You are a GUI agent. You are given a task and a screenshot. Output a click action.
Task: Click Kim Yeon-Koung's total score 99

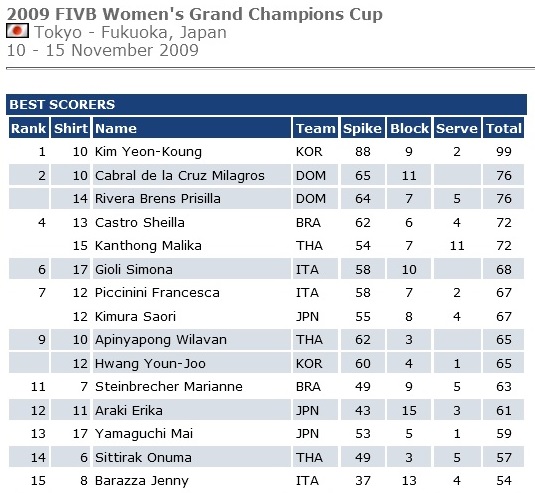click(x=504, y=151)
